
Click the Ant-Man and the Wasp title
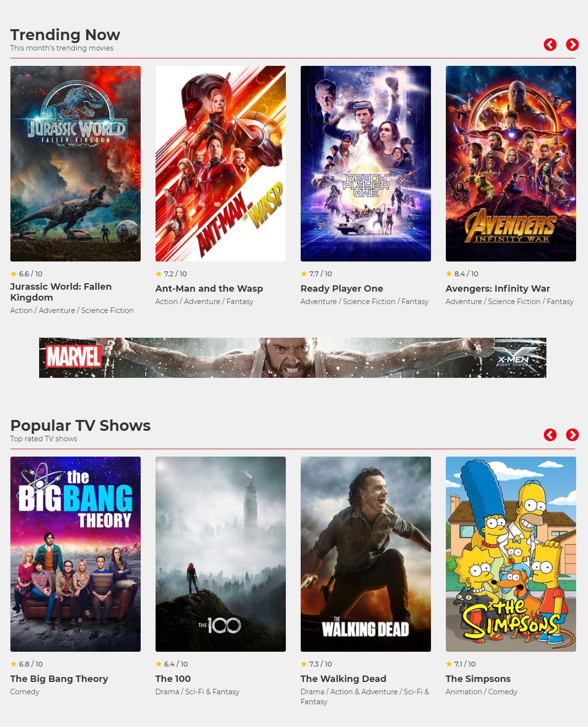point(209,288)
